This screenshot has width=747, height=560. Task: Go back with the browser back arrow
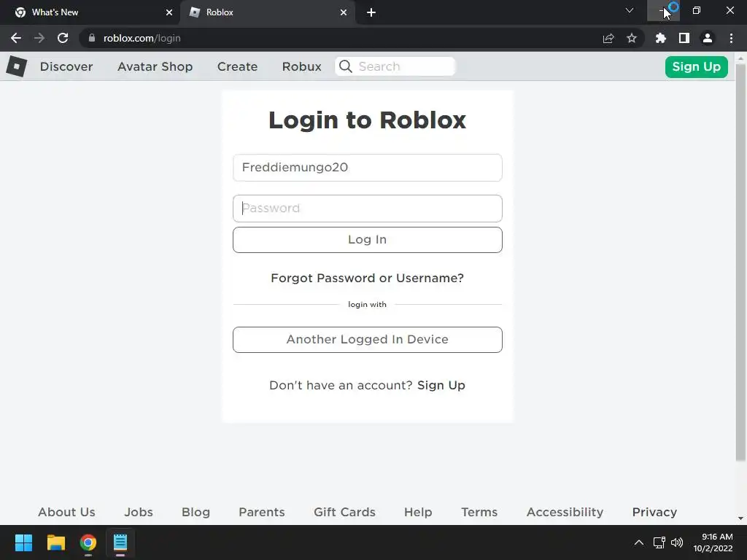point(16,38)
